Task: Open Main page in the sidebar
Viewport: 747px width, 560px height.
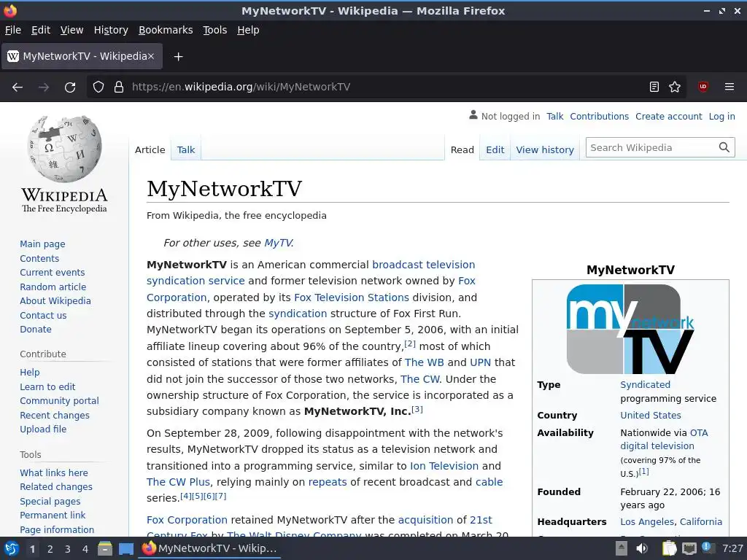Action: 42,244
